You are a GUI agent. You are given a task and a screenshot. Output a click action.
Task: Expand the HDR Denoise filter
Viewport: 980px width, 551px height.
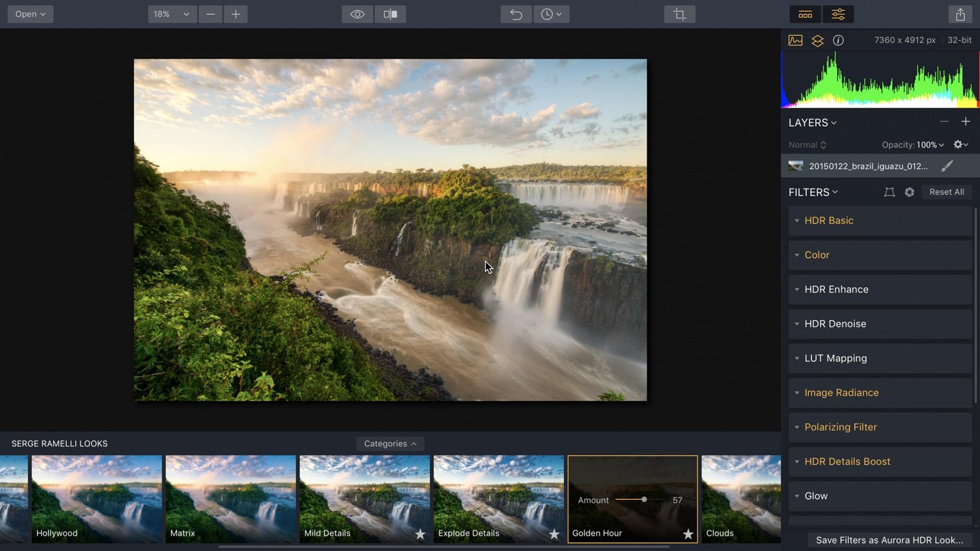880,324
